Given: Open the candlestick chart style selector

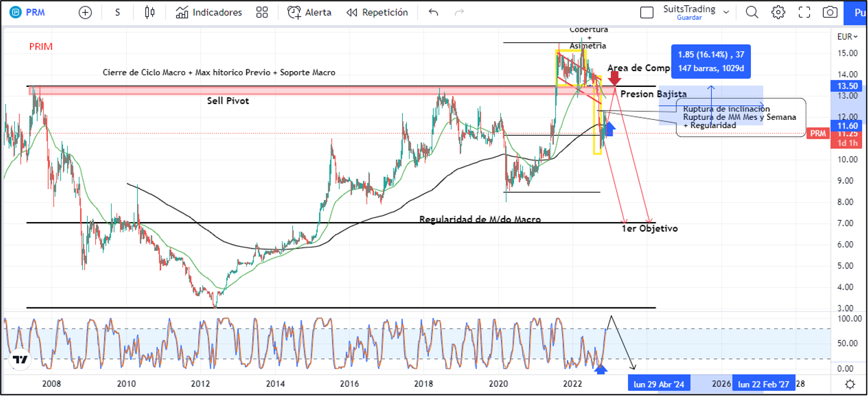Looking at the screenshot, I should click(x=149, y=12).
